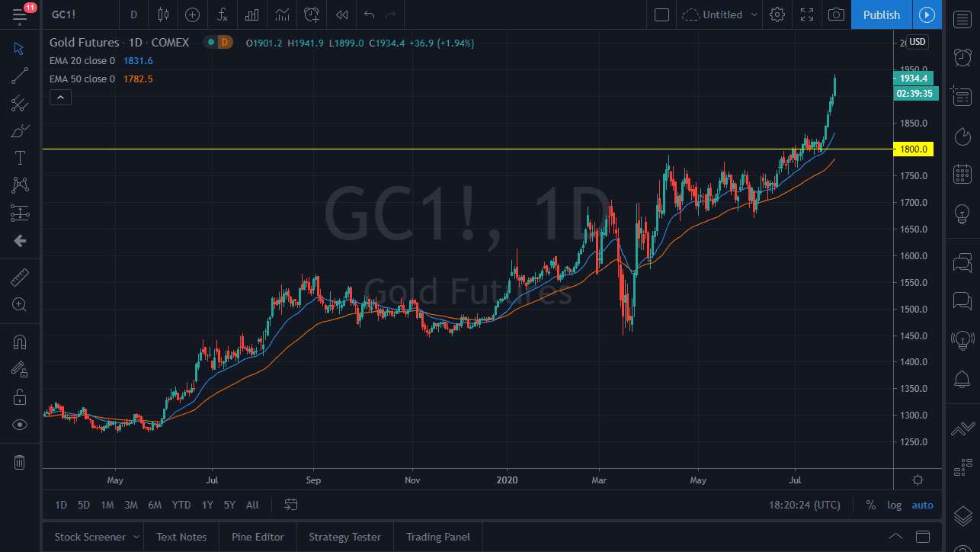Viewport: 980px width, 552px height.
Task: Select the layout grid square button
Action: point(661,14)
